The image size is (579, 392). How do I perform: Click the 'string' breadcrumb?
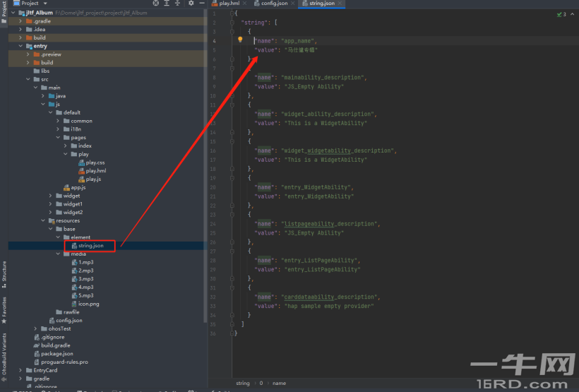(x=243, y=383)
